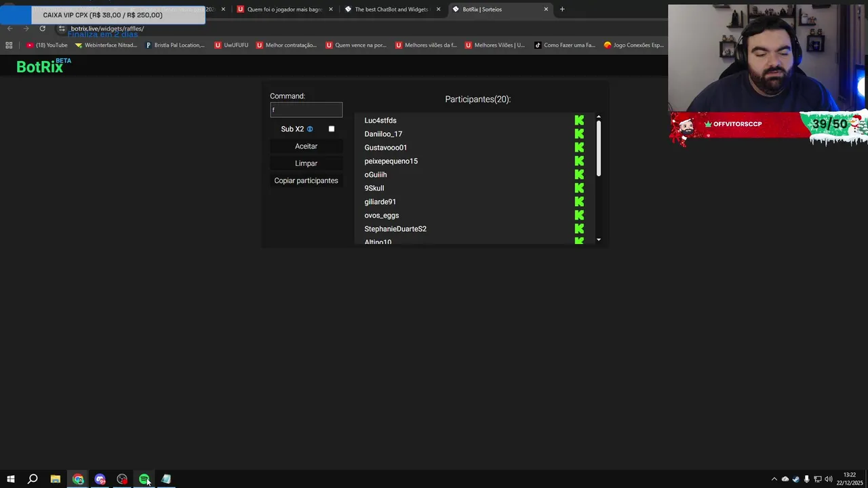Click the participants list scrollbar thumb

pyautogui.click(x=599, y=149)
